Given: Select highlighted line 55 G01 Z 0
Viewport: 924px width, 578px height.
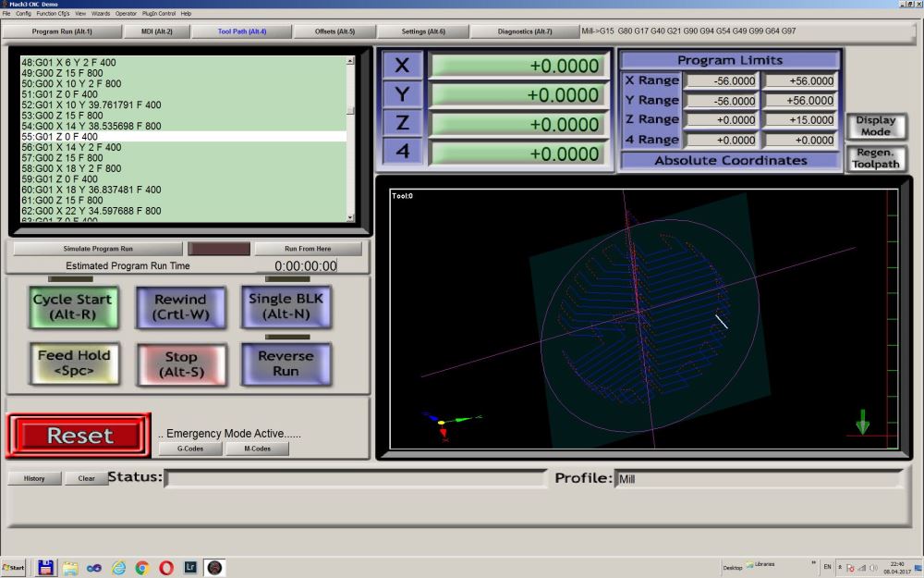Looking at the screenshot, I should [x=183, y=137].
